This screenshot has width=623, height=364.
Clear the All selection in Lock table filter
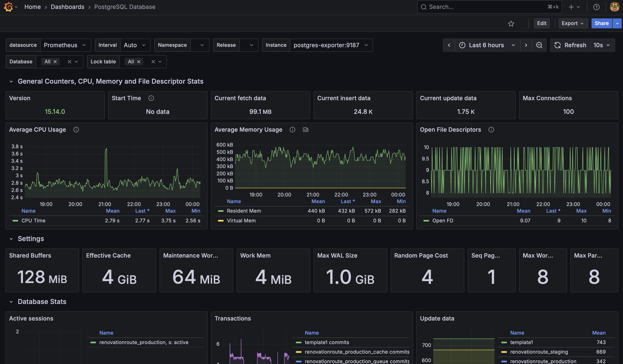click(139, 62)
